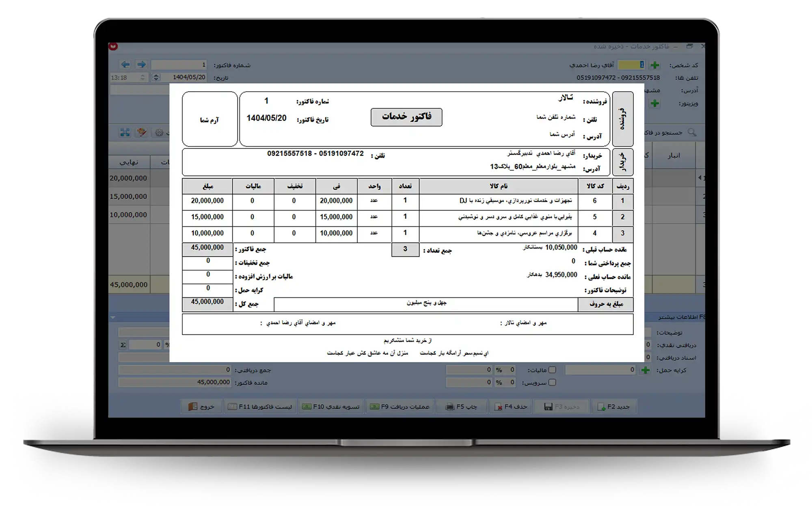
Task: Click the شماره فاکتور number field
Action: pyautogui.click(x=179, y=65)
